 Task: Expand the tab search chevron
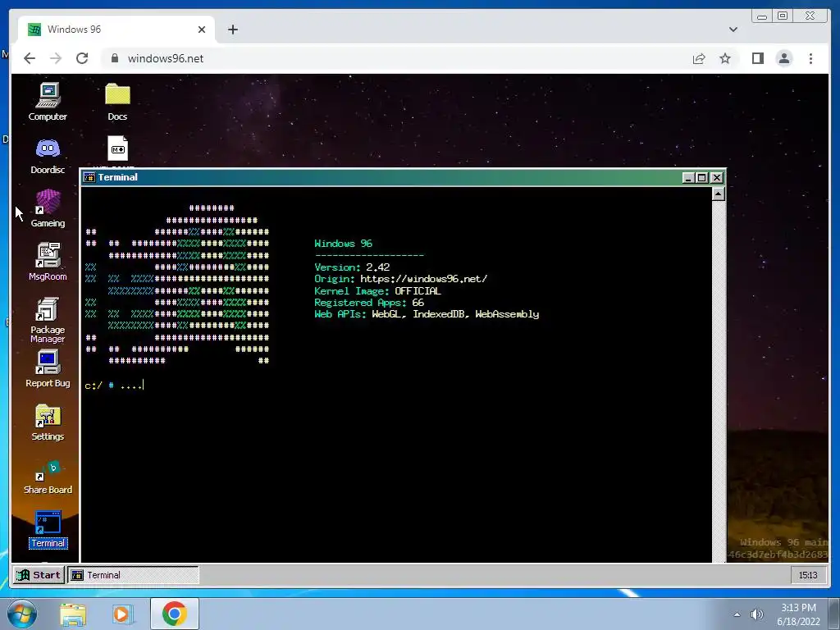click(733, 30)
